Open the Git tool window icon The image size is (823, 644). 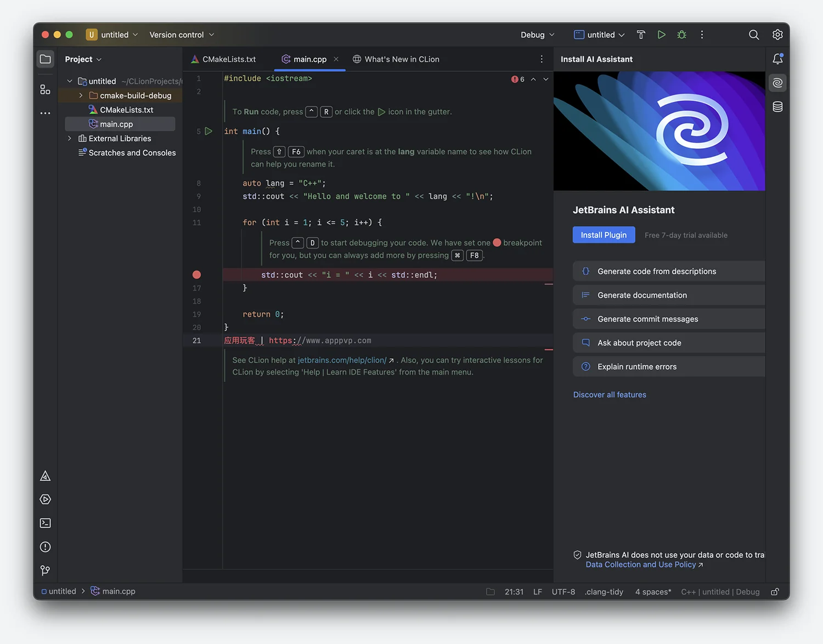click(x=46, y=570)
